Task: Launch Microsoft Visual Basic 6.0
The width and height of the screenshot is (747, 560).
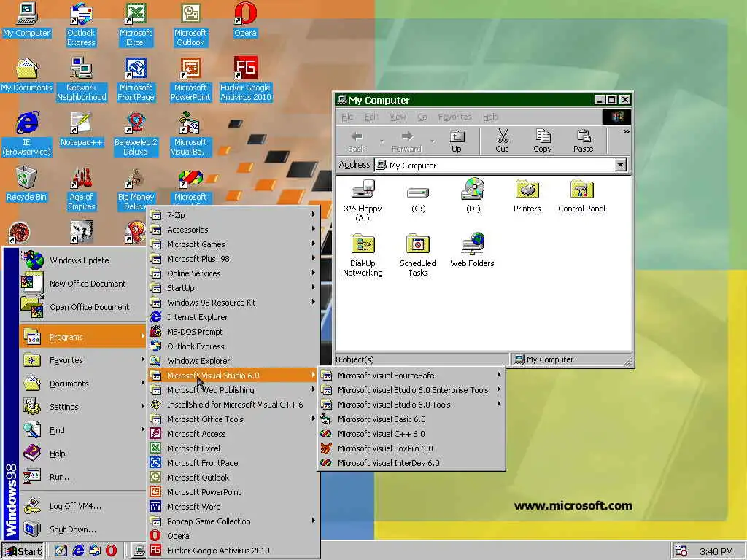Action: coord(411,419)
